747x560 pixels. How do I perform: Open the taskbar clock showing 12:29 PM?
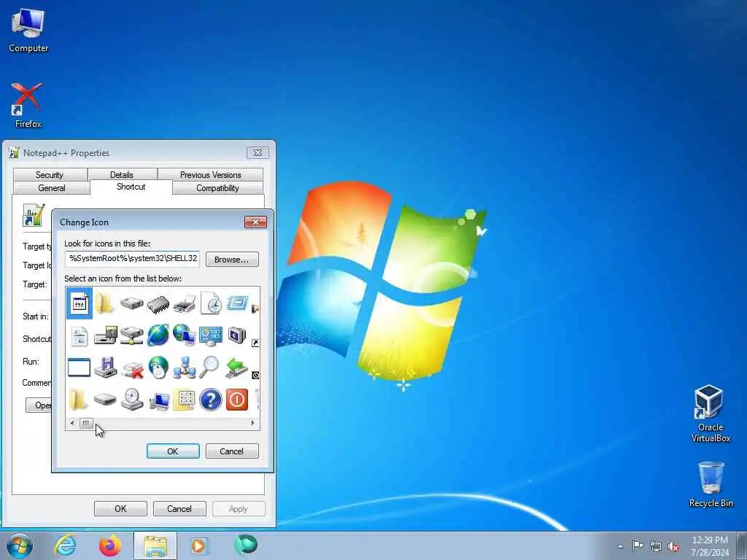[710, 546]
